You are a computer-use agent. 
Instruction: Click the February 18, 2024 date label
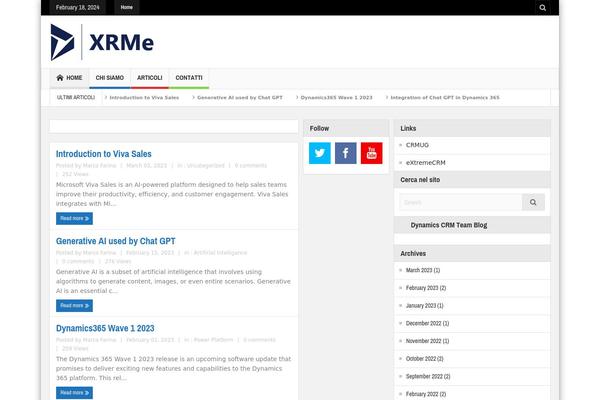coord(78,7)
